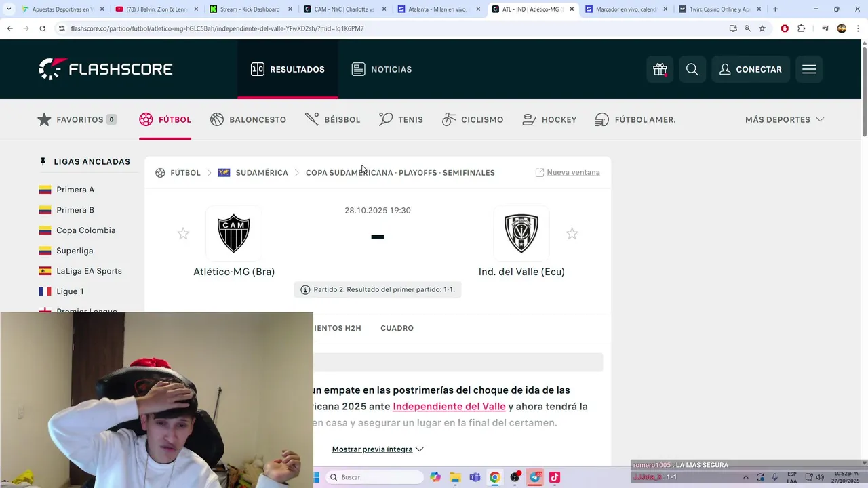Select the Fútbol Amer. sport tab

click(x=635, y=119)
